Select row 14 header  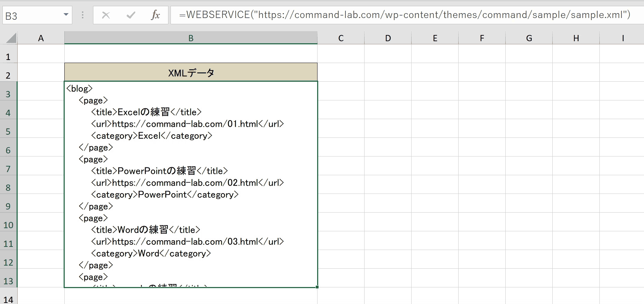[x=8, y=299]
